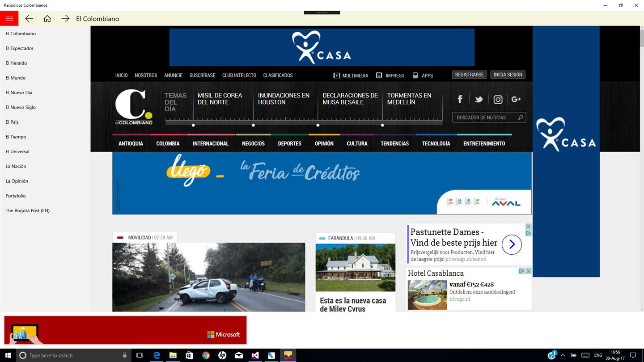Open the Internacional section tab

[x=211, y=143]
